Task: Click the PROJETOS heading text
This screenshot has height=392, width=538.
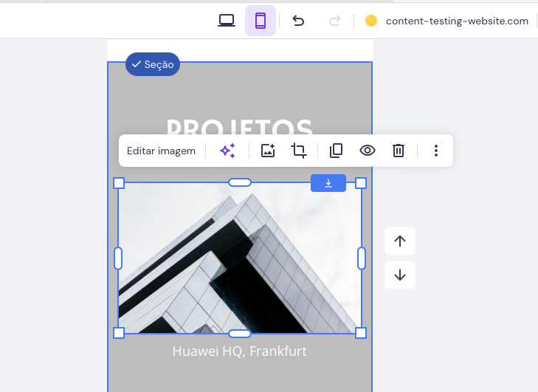Action: tap(240, 126)
